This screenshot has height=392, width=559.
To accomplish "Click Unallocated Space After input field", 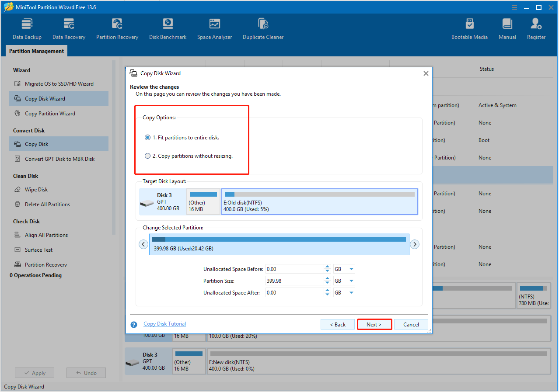I will coord(294,293).
